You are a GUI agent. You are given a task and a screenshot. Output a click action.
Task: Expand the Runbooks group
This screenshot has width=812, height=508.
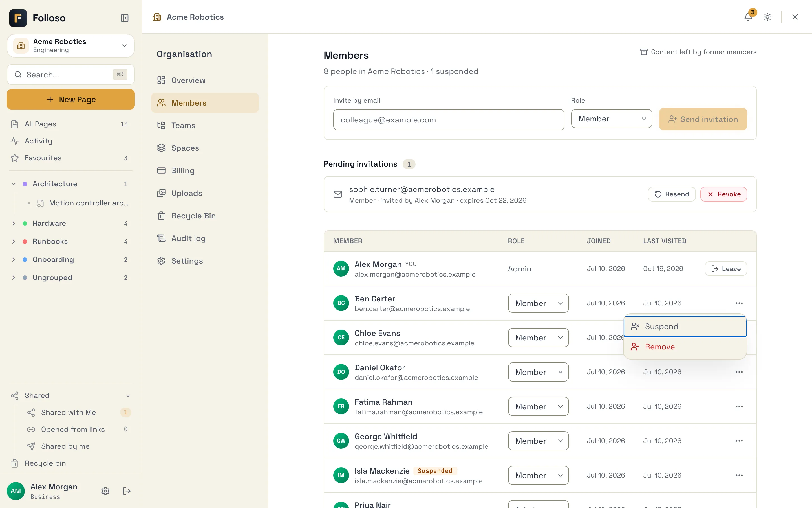14,241
